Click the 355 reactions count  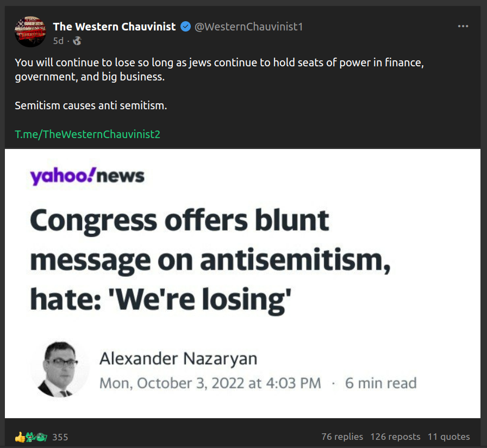coord(60,437)
